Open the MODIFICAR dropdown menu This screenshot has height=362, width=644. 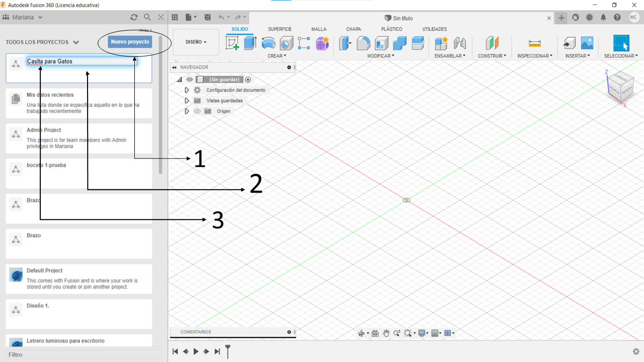point(380,56)
